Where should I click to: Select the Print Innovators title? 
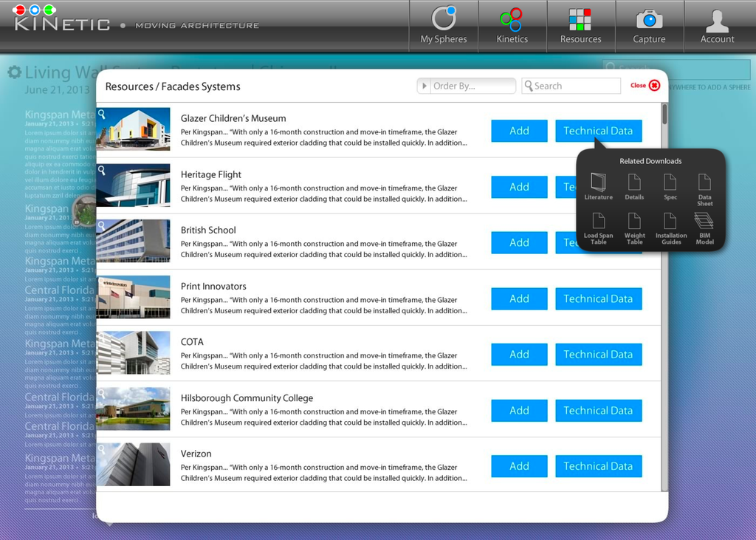[x=213, y=286]
